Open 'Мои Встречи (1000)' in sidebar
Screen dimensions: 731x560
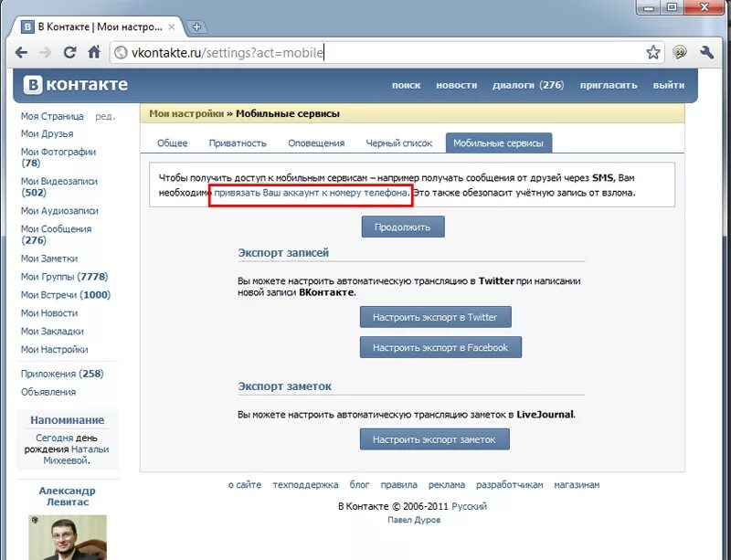pyautogui.click(x=66, y=295)
